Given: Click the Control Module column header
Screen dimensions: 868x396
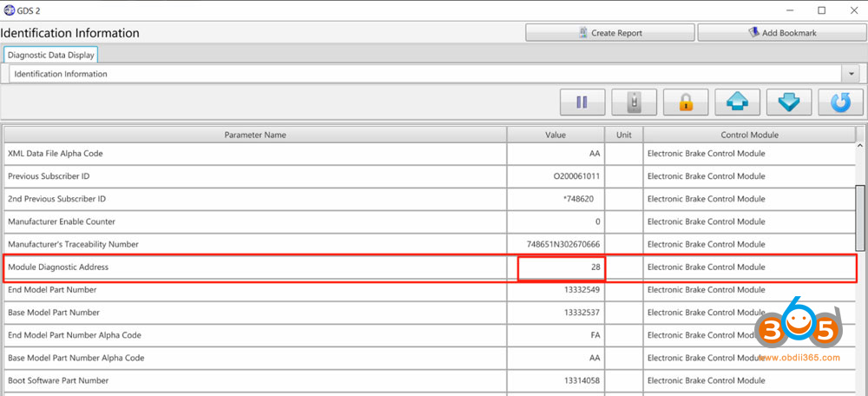Looking at the screenshot, I should (749, 135).
